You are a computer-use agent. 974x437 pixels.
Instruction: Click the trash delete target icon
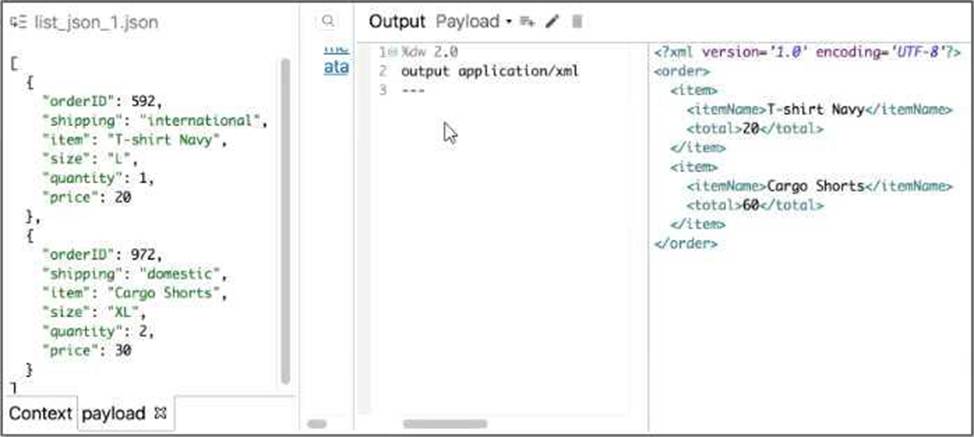pos(576,21)
